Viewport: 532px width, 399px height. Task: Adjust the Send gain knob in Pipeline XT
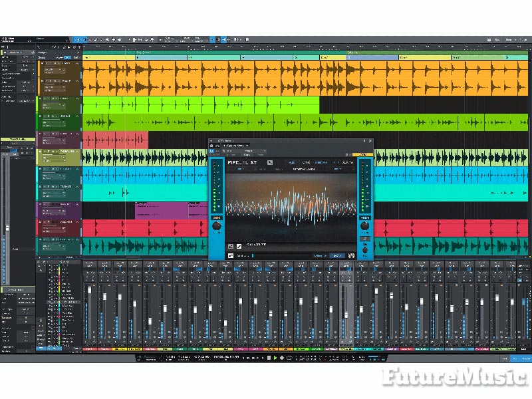[x=217, y=225]
